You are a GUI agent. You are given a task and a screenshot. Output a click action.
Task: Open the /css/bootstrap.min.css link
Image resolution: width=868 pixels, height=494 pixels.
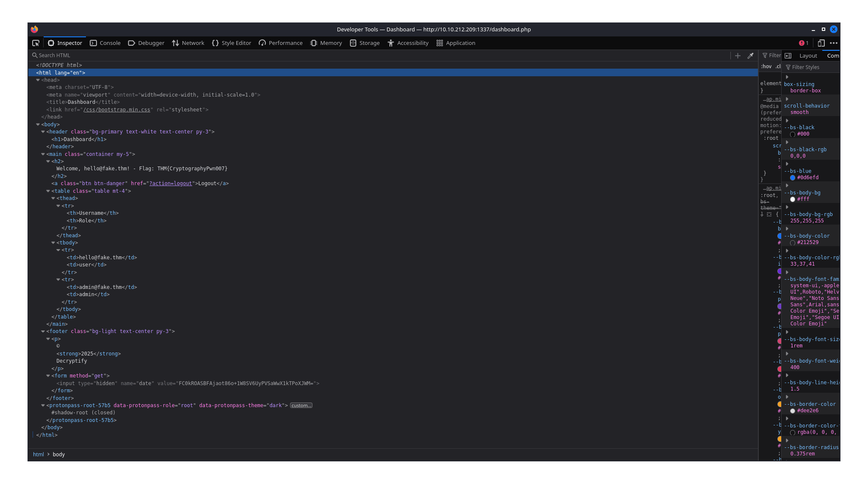(x=117, y=110)
